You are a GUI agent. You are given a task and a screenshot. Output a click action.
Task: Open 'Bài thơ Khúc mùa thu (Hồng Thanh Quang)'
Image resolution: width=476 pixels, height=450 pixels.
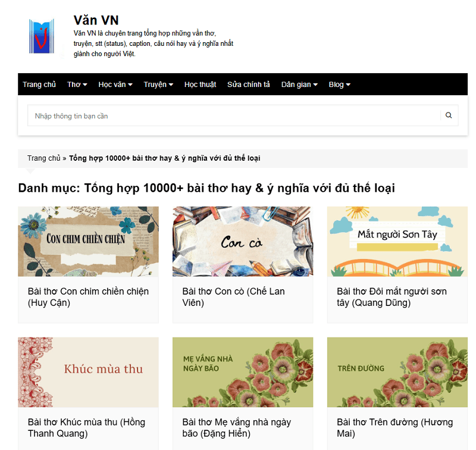[x=86, y=427]
